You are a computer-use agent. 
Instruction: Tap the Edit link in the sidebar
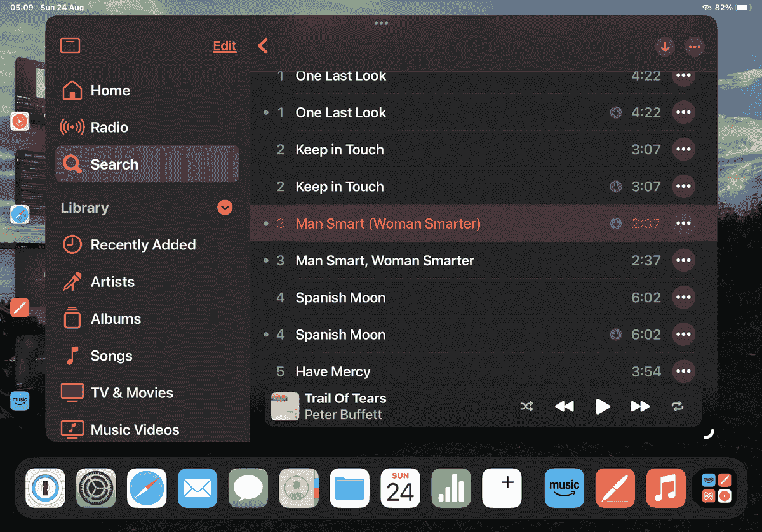click(225, 46)
